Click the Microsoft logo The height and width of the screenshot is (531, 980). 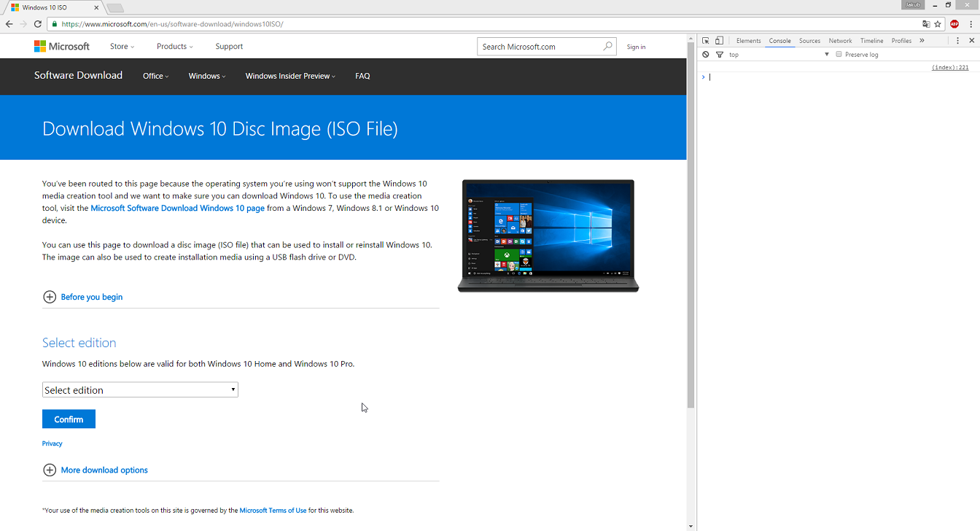62,47
